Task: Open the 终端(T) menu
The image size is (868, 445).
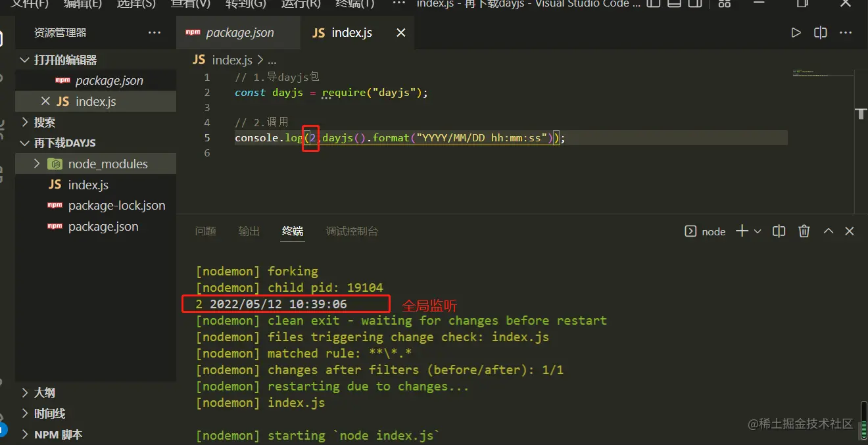Action: 354,3
